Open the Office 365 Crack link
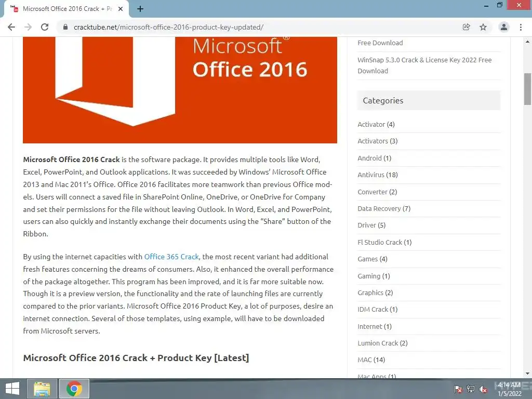 pyautogui.click(x=171, y=257)
